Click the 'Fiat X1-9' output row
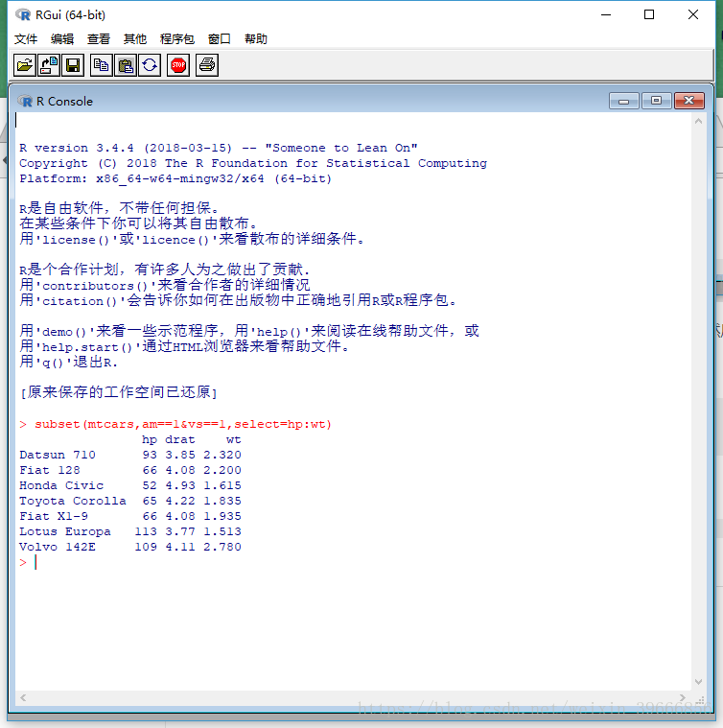The height and width of the screenshot is (728, 723). point(130,516)
